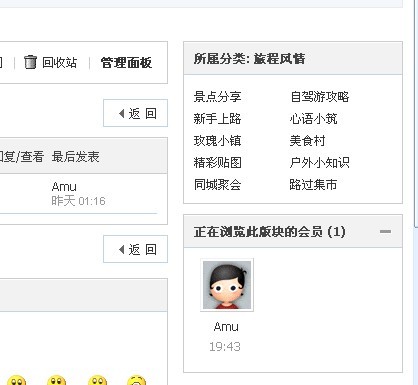This screenshot has height=385, width=418.
Task: Open 同城聚会 category
Action: point(217,184)
